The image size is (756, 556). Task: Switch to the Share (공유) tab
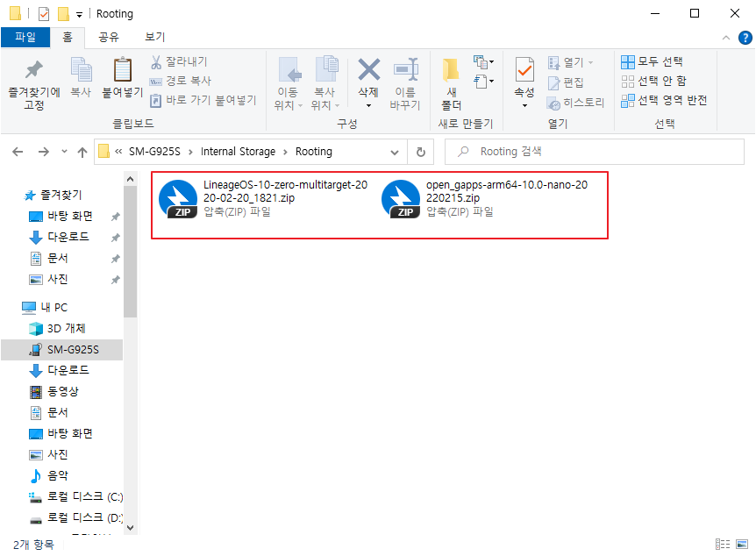pyautogui.click(x=109, y=37)
